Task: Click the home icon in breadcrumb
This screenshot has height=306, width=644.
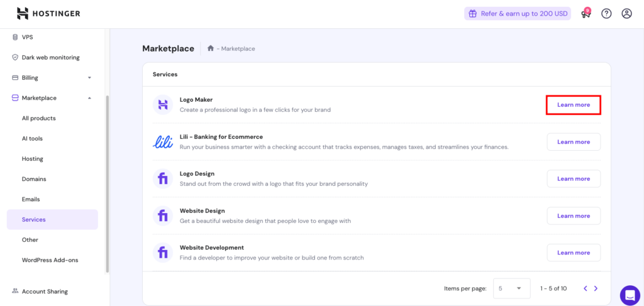Action: point(211,48)
